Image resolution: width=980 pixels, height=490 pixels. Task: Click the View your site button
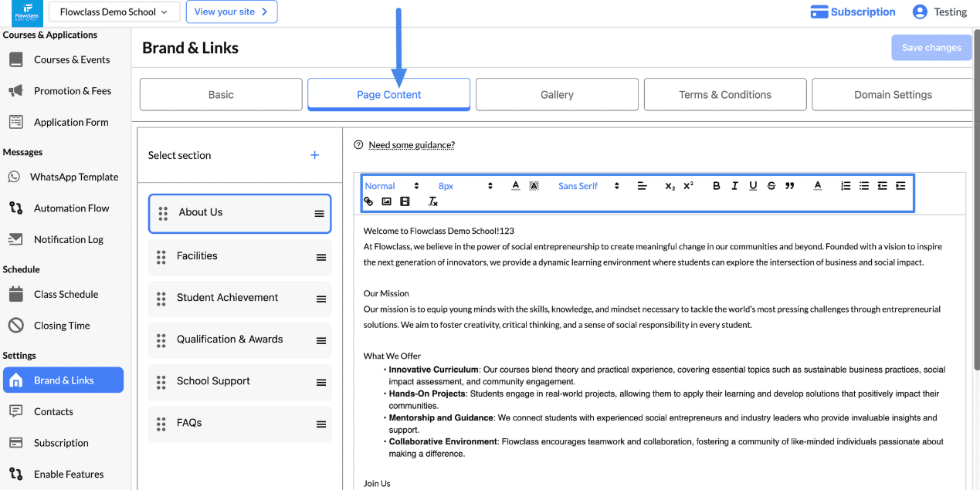232,12
